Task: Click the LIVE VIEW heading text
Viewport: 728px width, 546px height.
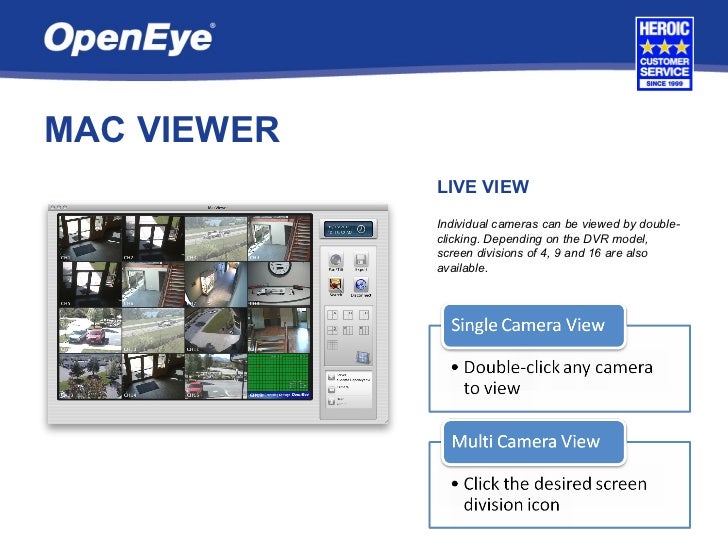Action: (x=483, y=187)
